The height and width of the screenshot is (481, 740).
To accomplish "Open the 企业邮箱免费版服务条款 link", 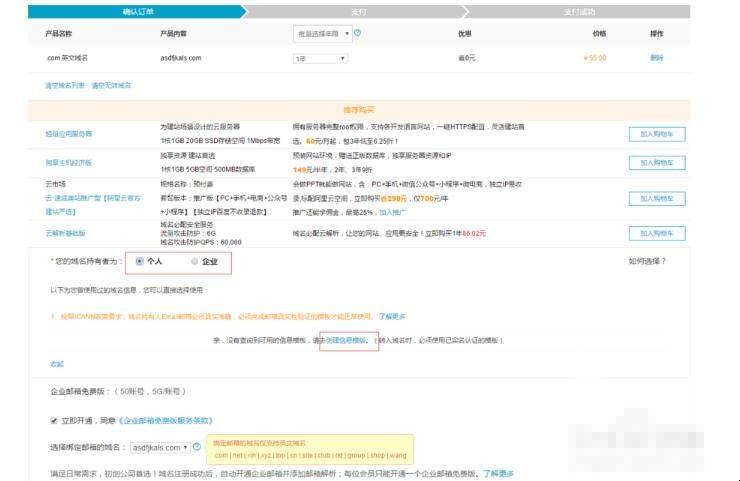I will click(x=166, y=420).
